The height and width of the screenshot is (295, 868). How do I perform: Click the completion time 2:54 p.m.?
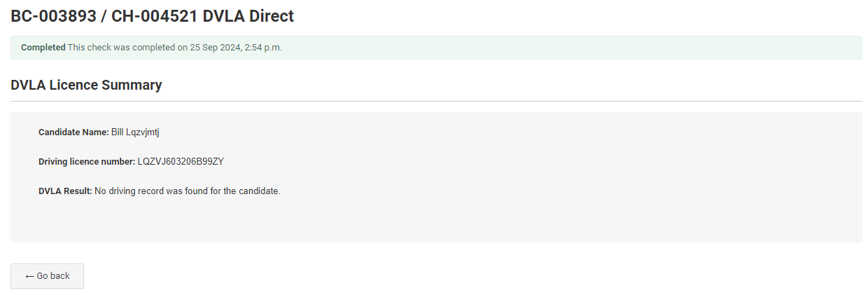pos(263,48)
